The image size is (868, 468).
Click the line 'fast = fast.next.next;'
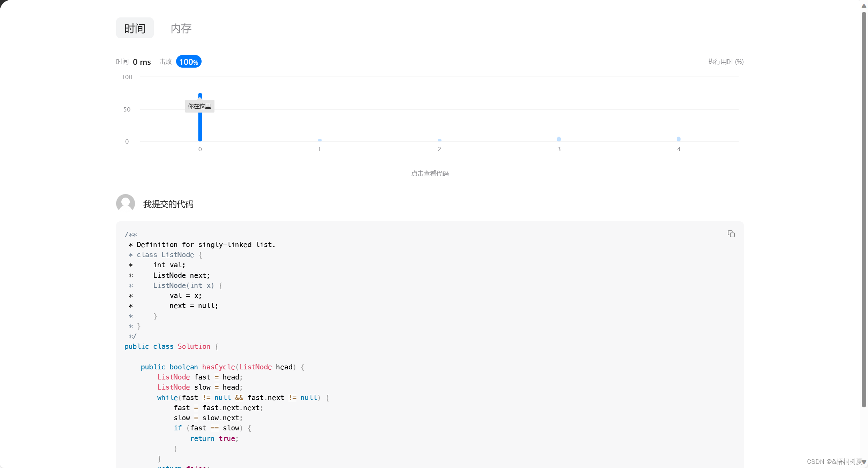pyautogui.click(x=218, y=408)
